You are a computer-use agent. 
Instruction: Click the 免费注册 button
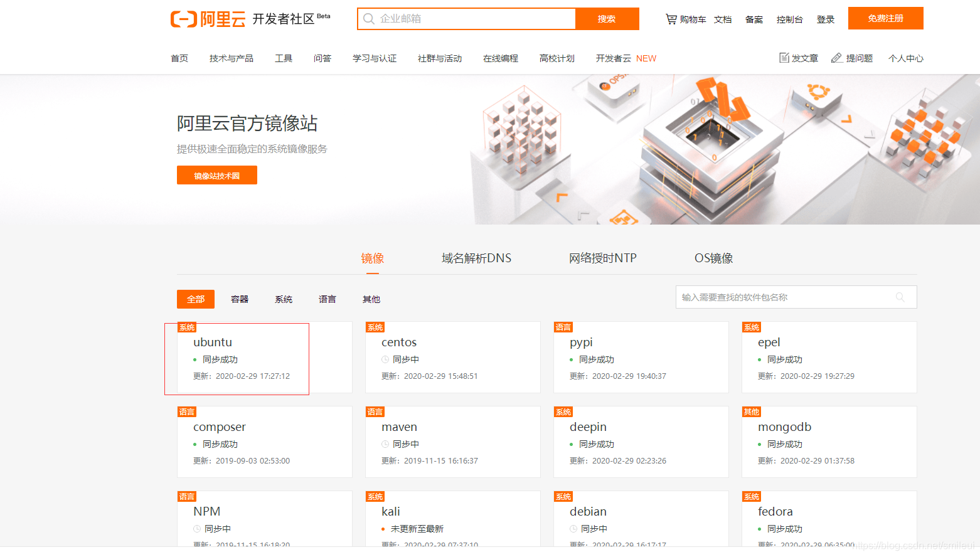(886, 18)
